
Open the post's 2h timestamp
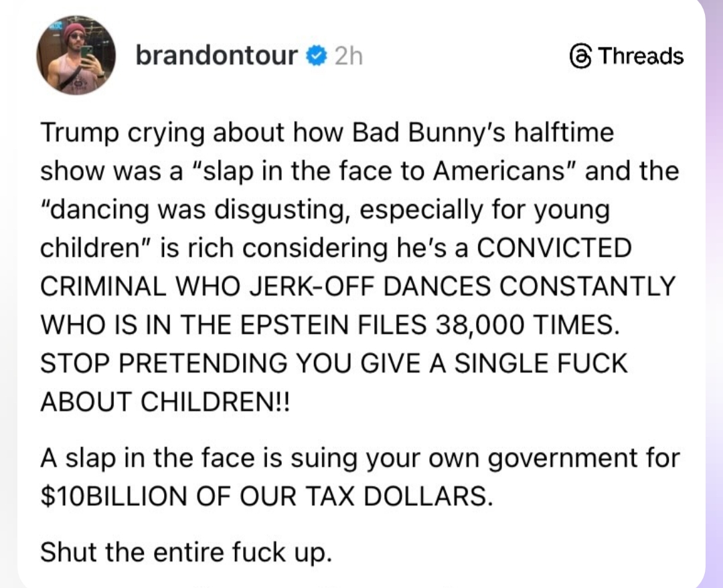(347, 57)
